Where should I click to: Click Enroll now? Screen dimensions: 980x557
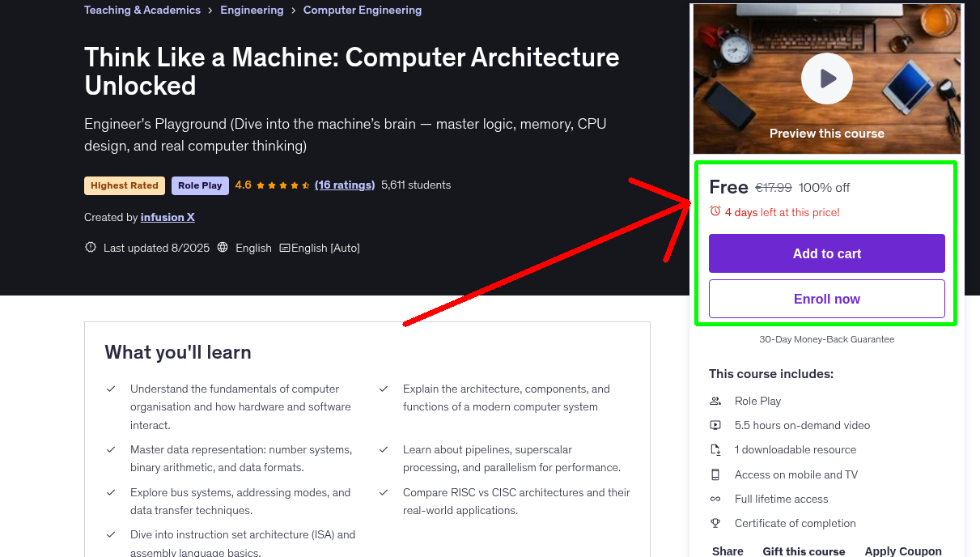(826, 299)
